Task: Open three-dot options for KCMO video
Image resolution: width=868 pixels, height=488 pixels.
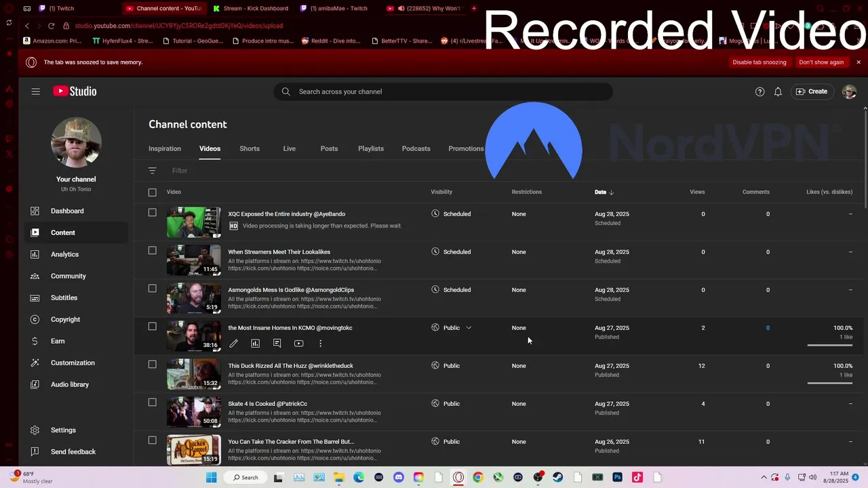Action: coord(320,344)
